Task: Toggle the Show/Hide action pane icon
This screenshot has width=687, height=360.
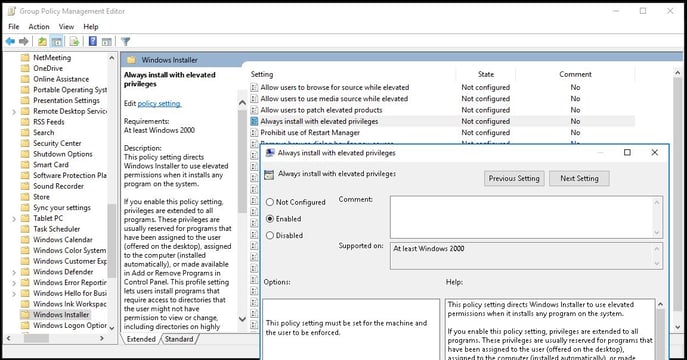Action: tap(106, 42)
